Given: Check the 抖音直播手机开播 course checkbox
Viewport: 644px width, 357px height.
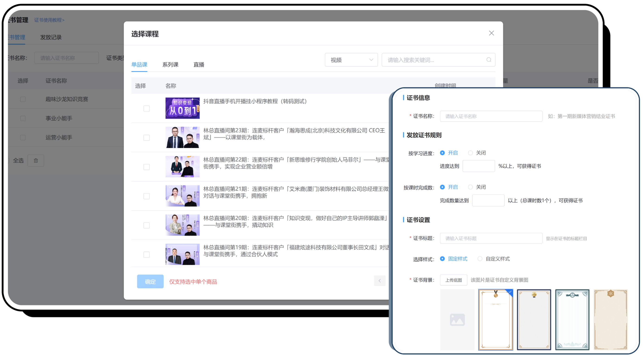Looking at the screenshot, I should tap(146, 108).
